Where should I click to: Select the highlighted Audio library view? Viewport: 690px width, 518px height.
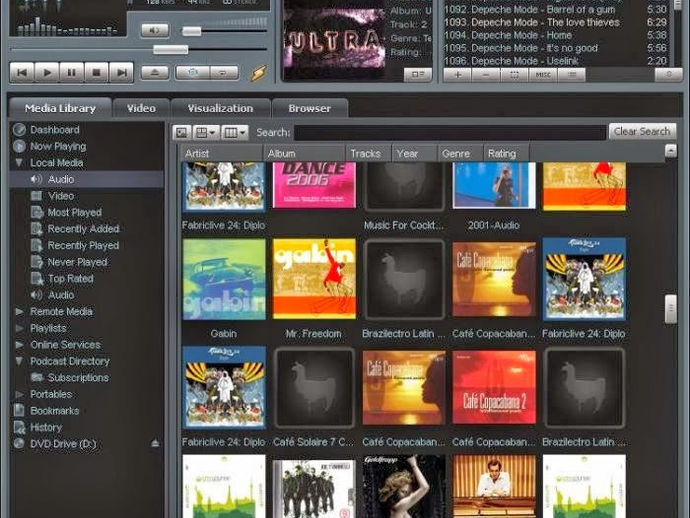(86, 179)
